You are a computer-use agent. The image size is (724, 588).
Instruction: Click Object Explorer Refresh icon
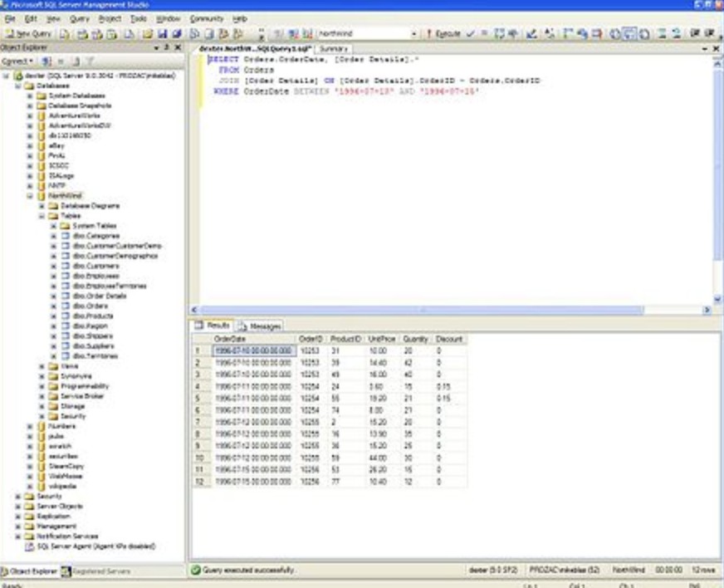(x=76, y=61)
